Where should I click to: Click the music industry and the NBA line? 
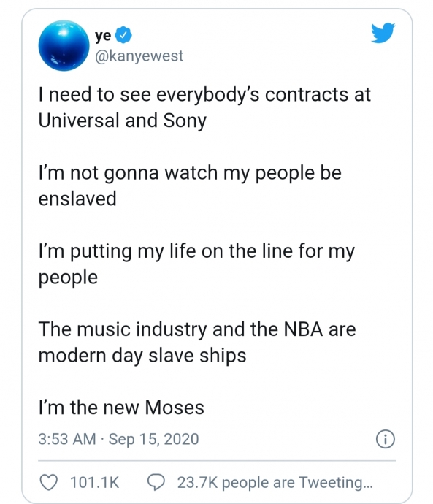197,329
